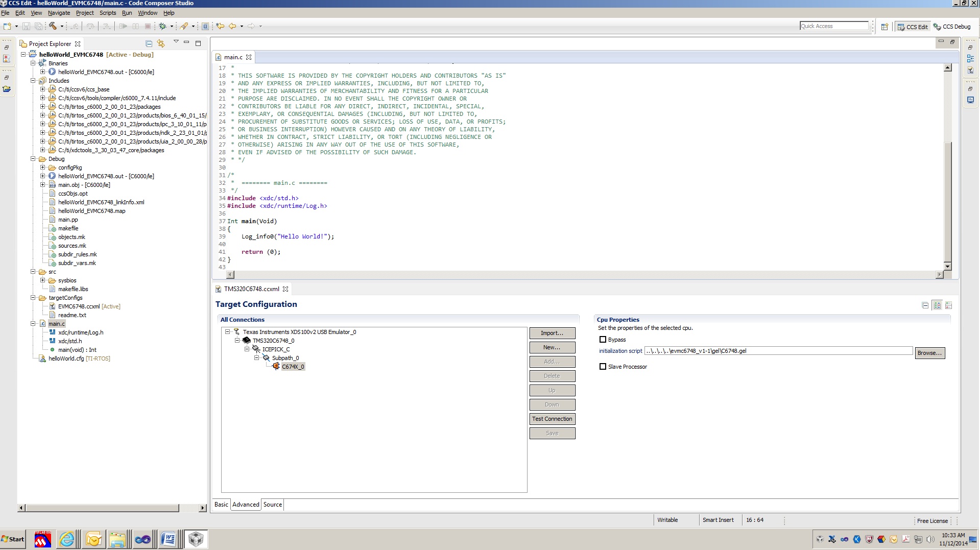Viewport: 980px width, 550px height.
Task: Close the main.c editor tab
Action: click(x=249, y=57)
